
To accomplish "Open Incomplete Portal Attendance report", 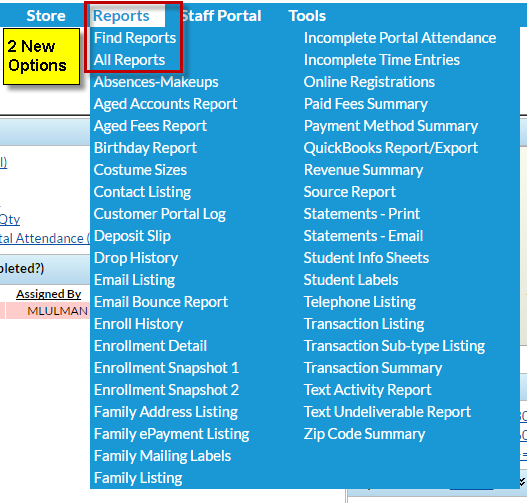I will 400,38.
